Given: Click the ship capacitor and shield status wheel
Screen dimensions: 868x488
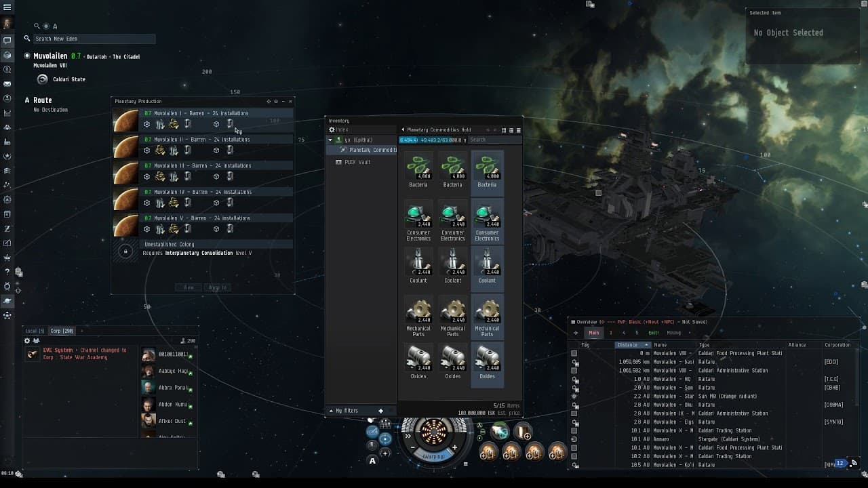Looking at the screenshot, I should pyautogui.click(x=433, y=432).
